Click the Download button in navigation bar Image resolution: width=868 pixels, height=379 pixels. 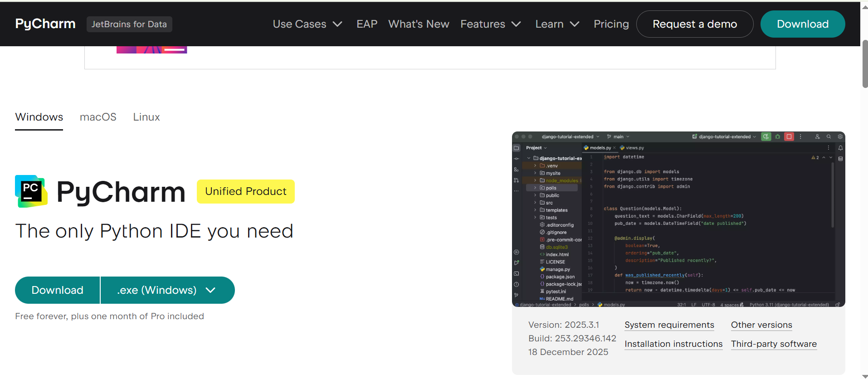coord(803,24)
